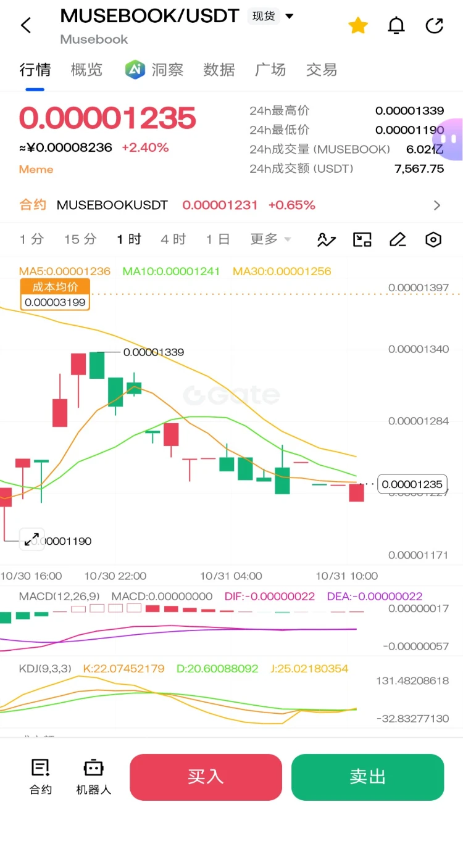
Task: Go back with the left arrow
Action: click(x=26, y=25)
